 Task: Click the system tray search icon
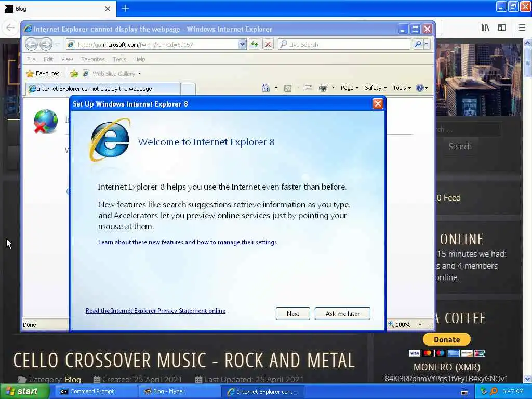pyautogui.click(x=494, y=391)
